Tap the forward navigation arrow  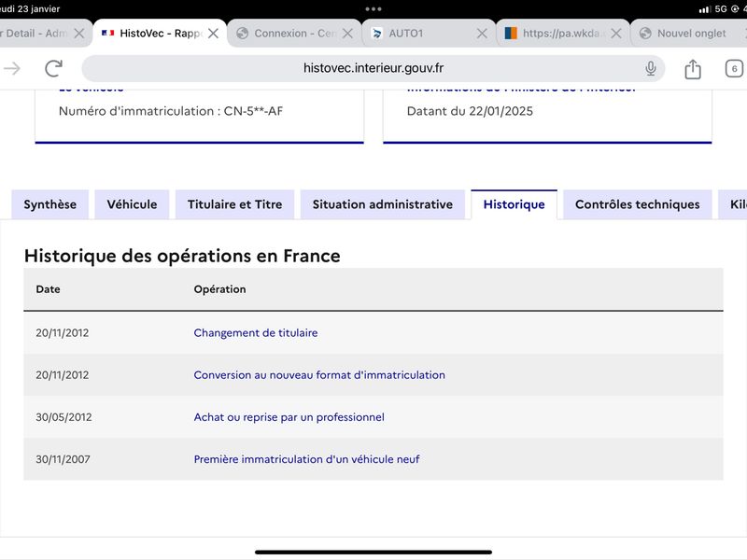(x=12, y=68)
